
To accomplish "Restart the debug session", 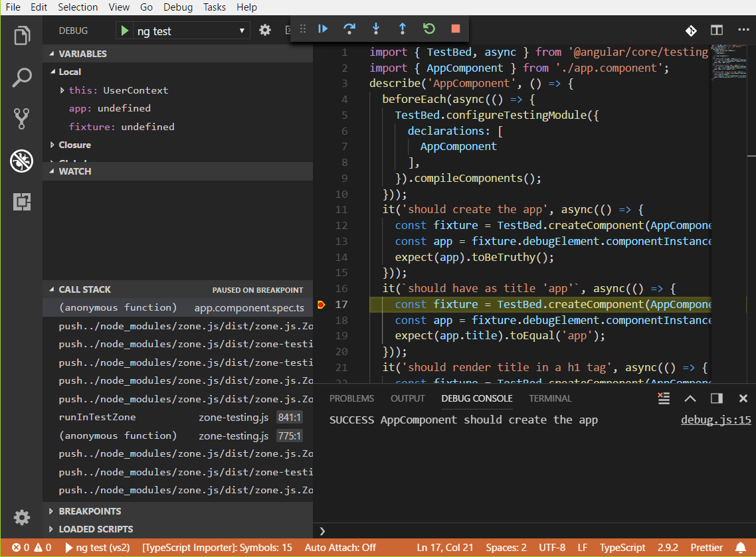I will pos(428,29).
